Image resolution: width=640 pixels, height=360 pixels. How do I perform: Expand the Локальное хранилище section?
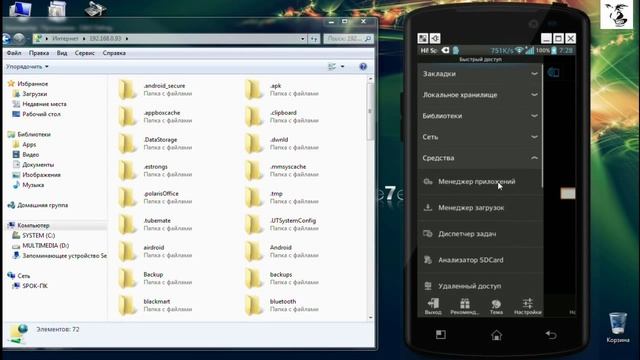480,95
